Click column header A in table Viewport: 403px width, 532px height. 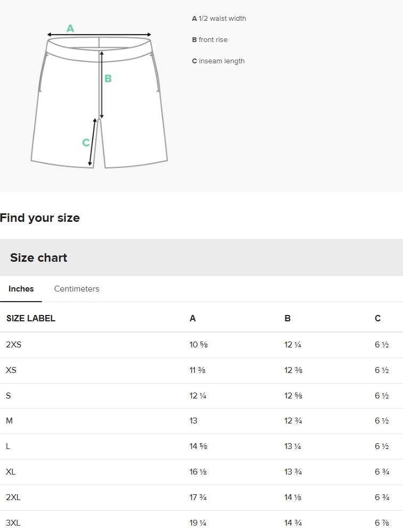pyautogui.click(x=193, y=318)
